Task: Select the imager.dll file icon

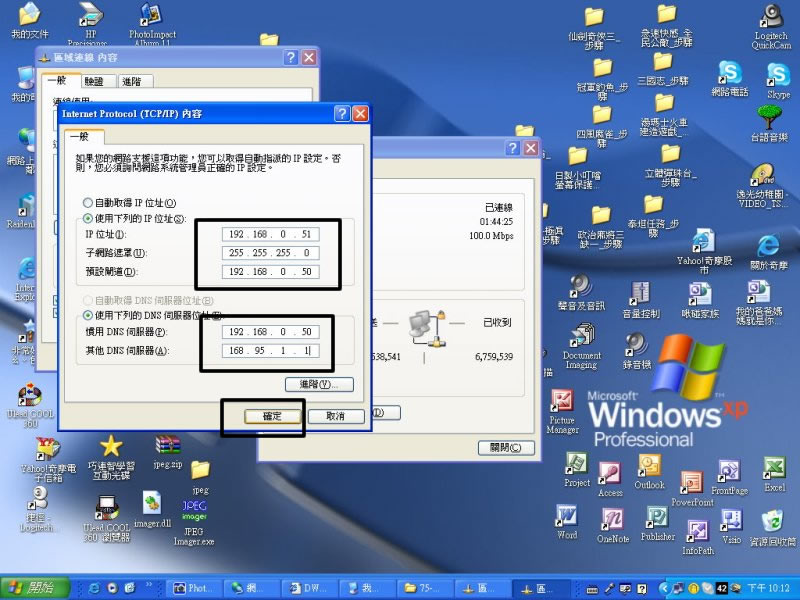Action: pyautogui.click(x=152, y=509)
